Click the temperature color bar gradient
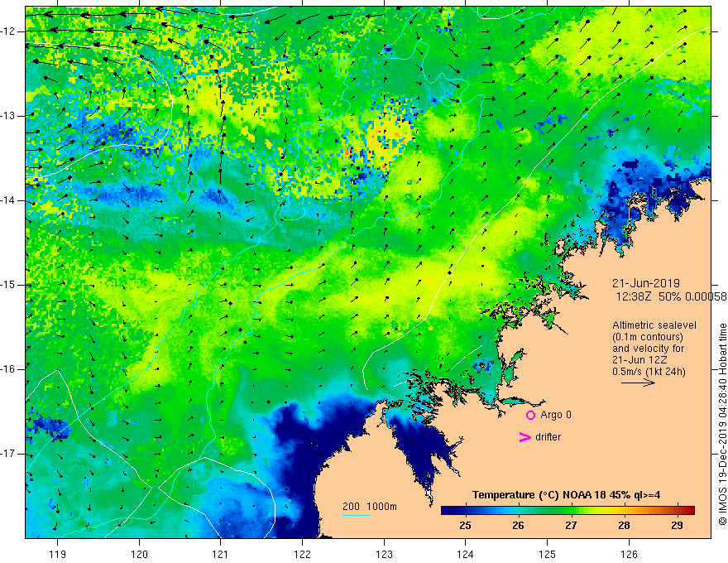The width and height of the screenshot is (728, 563). pyautogui.click(x=568, y=510)
